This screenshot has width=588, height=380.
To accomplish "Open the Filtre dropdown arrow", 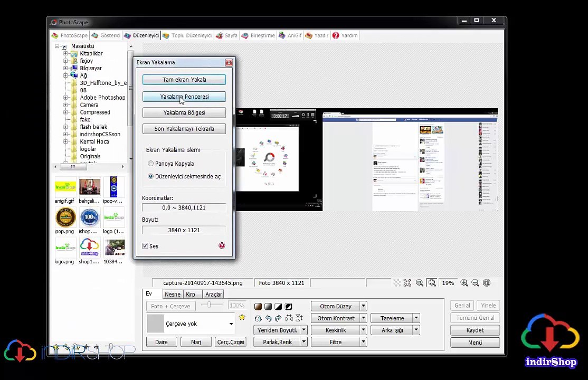I will coord(363,342).
